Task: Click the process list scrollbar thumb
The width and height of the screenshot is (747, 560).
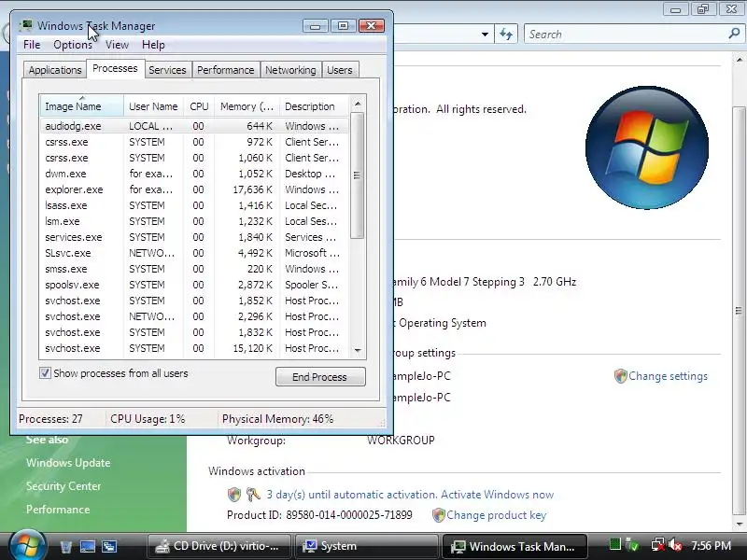Action: pyautogui.click(x=358, y=175)
